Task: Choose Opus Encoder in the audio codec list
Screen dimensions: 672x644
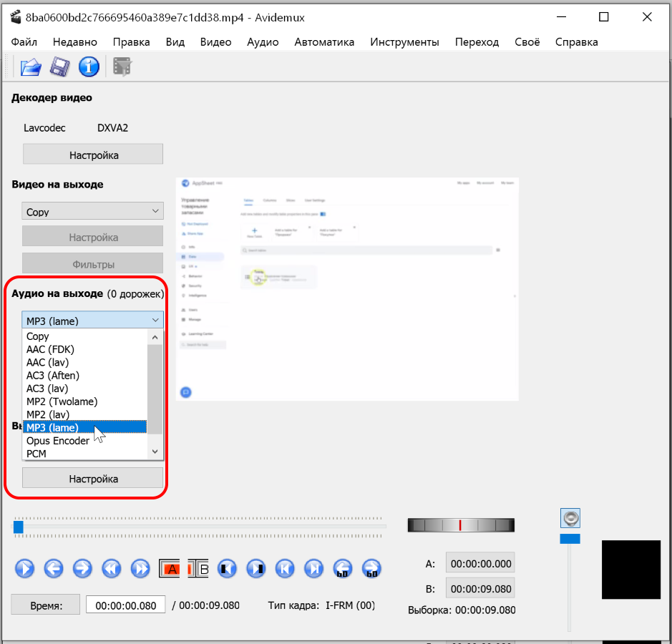Action: click(58, 441)
